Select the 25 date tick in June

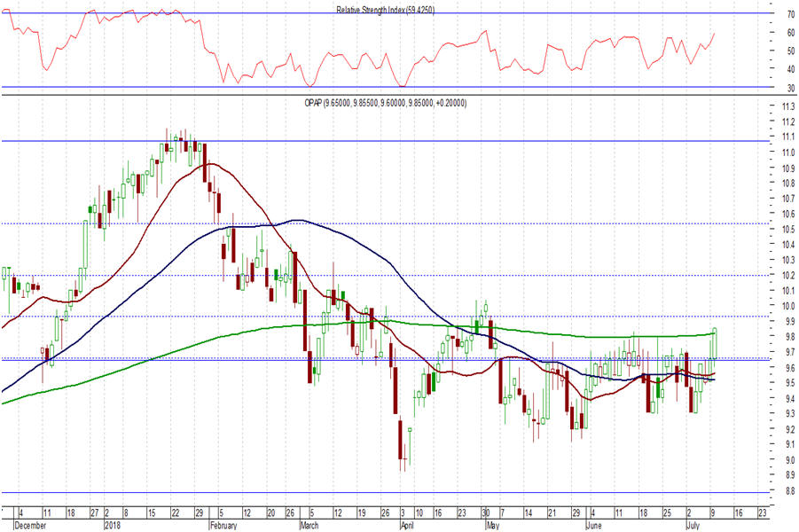667,513
